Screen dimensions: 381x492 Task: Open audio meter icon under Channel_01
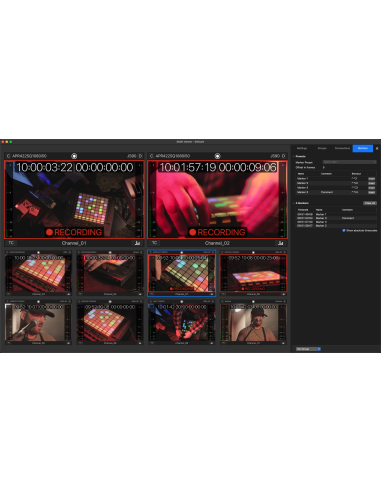coord(137,243)
